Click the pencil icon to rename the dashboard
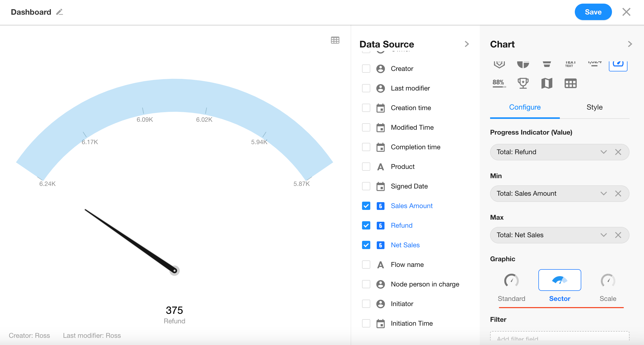This screenshot has width=644, height=345. [x=60, y=12]
